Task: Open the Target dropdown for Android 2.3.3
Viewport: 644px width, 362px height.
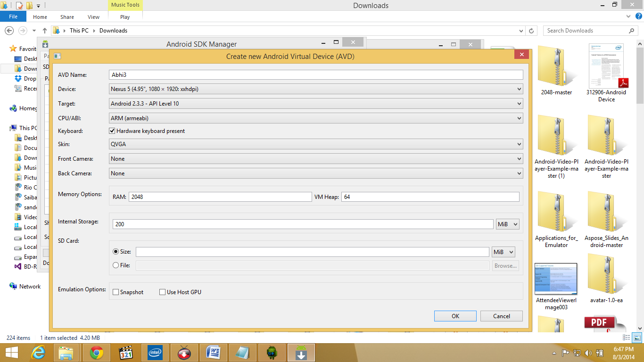Action: point(316,103)
